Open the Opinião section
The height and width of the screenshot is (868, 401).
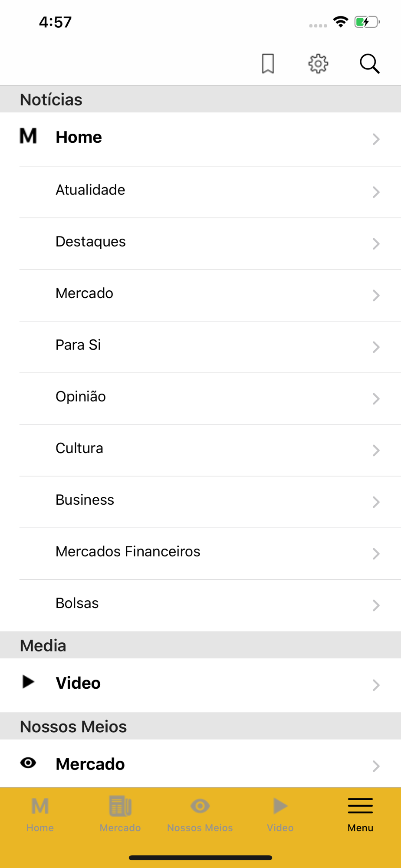pos(81,397)
